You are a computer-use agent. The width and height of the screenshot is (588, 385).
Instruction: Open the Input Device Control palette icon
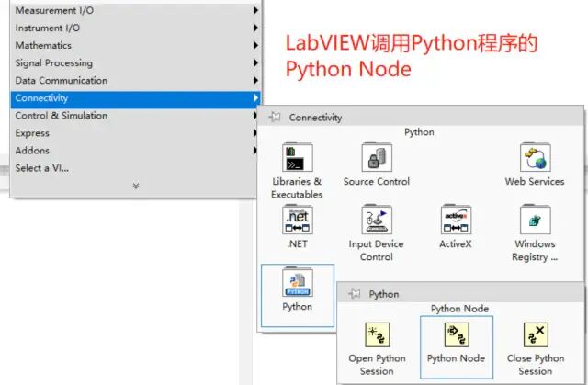(377, 220)
